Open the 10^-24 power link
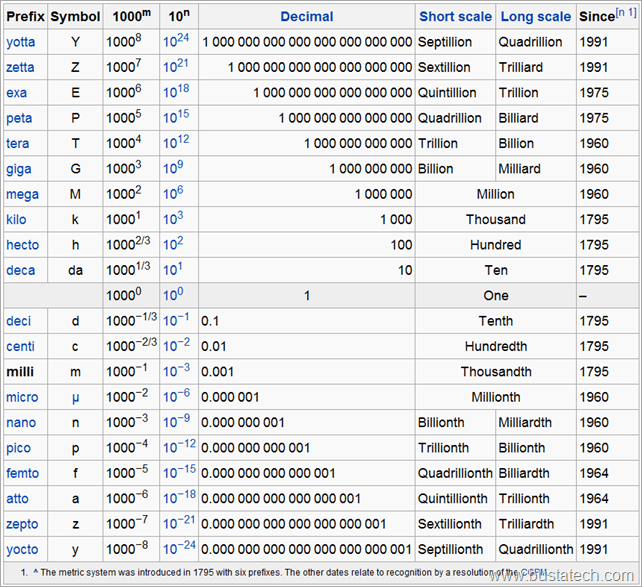Screen dimensions: 642x587 pyautogui.click(x=179, y=549)
